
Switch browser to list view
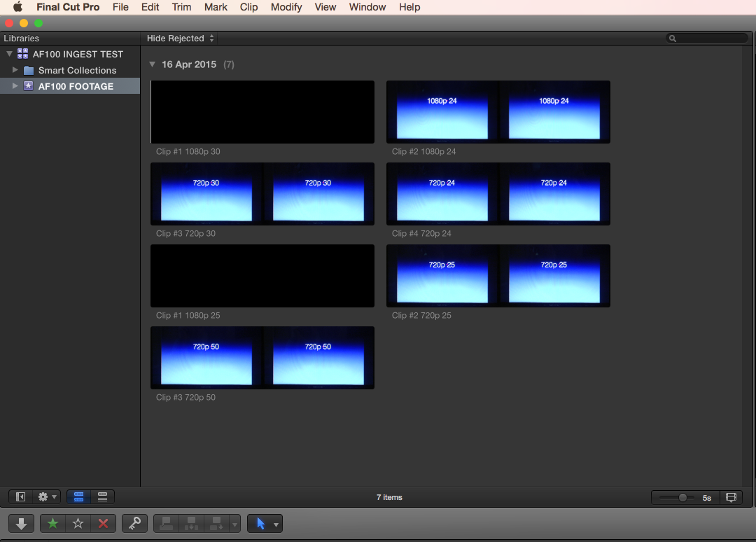(102, 497)
